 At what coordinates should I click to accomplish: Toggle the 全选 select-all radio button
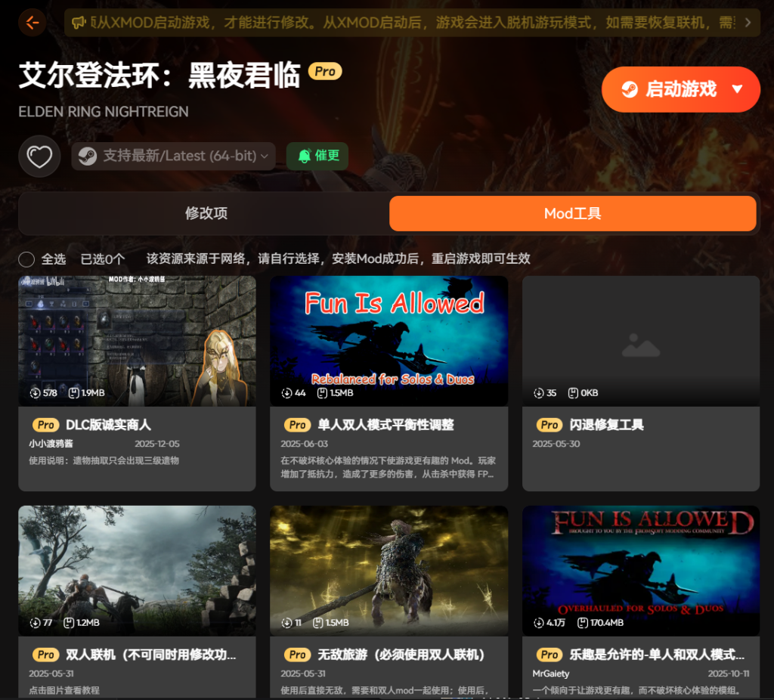(x=26, y=259)
